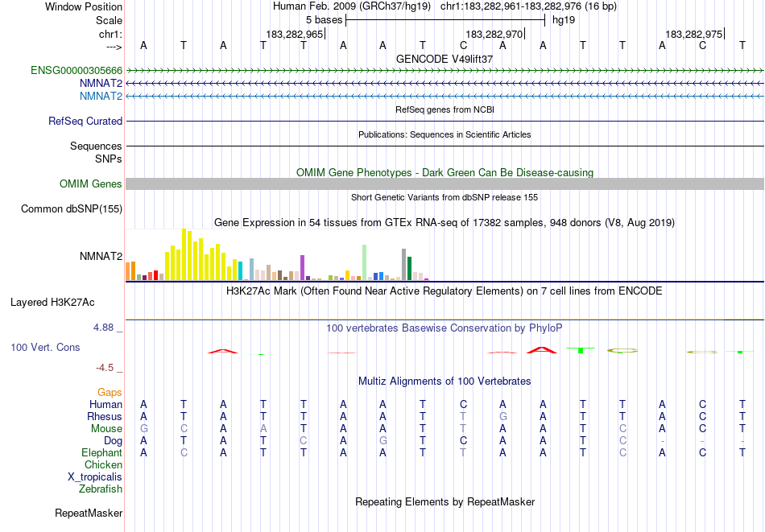
Task: Click the H3K27Ac Mark track title
Action: pyautogui.click(x=445, y=291)
